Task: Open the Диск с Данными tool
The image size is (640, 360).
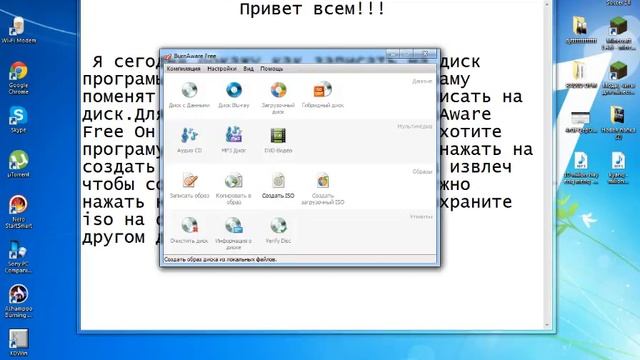Action: (x=189, y=95)
